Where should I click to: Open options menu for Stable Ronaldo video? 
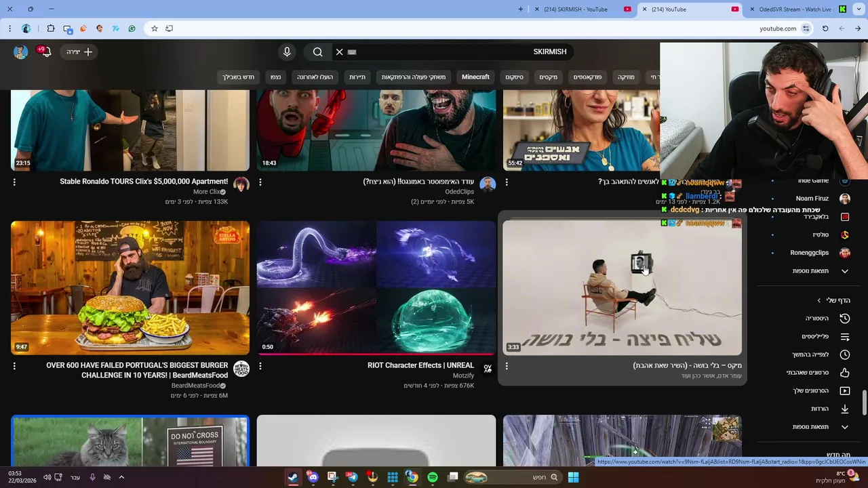[14, 182]
